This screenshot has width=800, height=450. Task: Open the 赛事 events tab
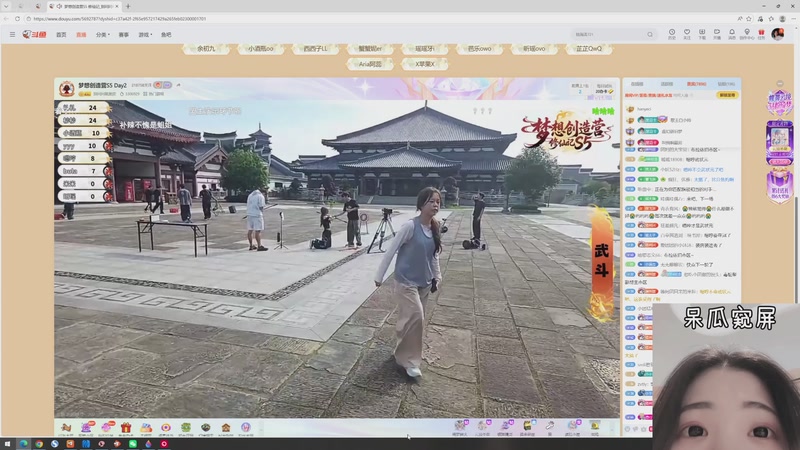pos(123,35)
